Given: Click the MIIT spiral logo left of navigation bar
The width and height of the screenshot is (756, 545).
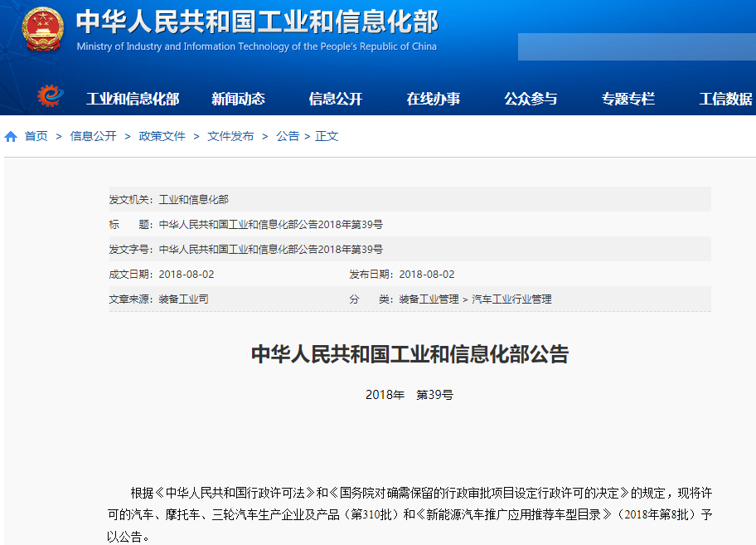Looking at the screenshot, I should (50, 95).
